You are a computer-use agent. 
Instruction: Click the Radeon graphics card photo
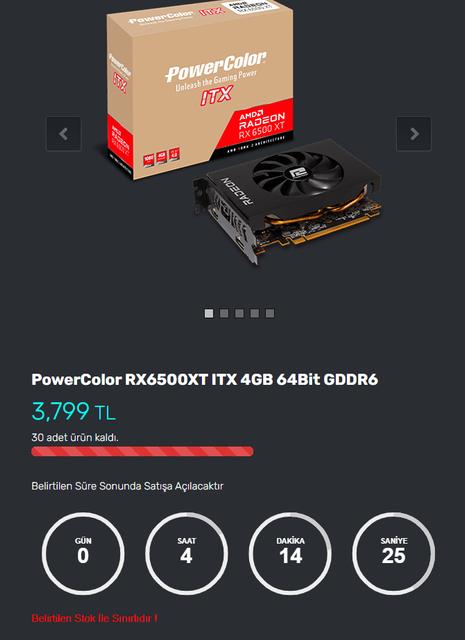[288, 200]
